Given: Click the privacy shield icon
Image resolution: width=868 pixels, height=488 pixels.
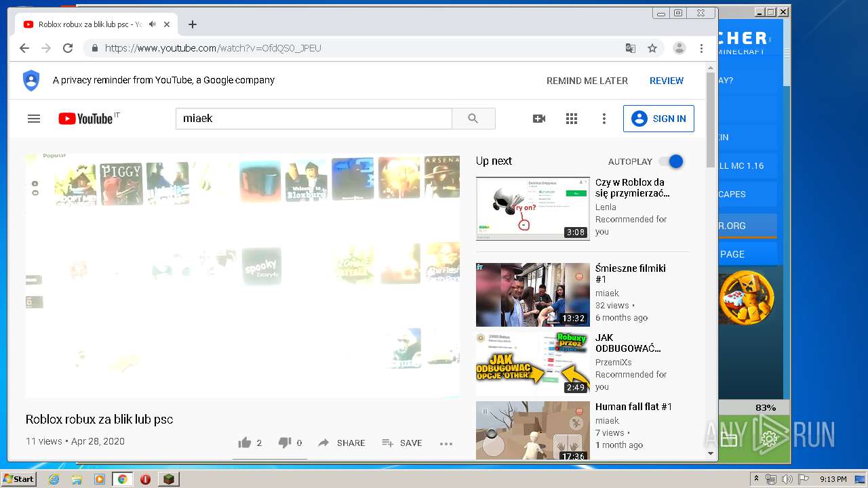Looking at the screenshot, I should 31,80.
